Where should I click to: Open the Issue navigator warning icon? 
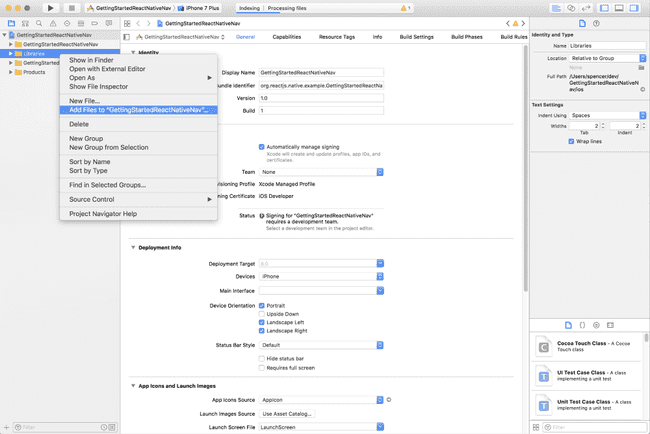(53, 24)
